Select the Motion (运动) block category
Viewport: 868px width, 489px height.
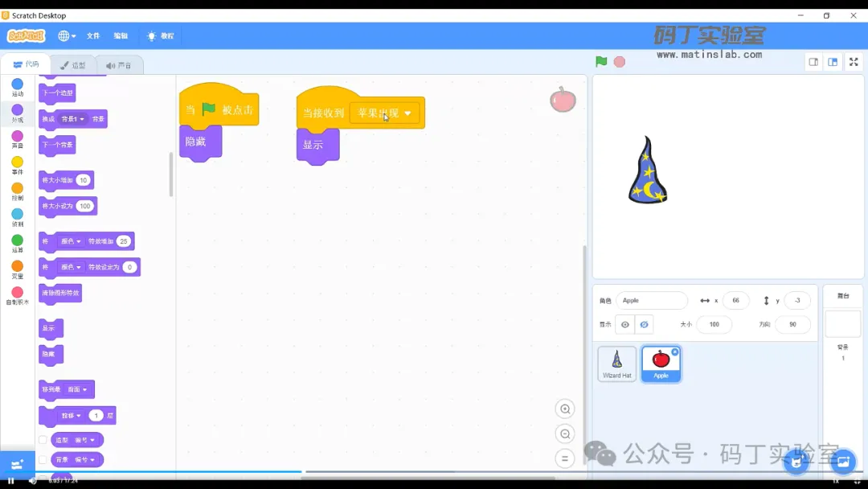(x=17, y=88)
